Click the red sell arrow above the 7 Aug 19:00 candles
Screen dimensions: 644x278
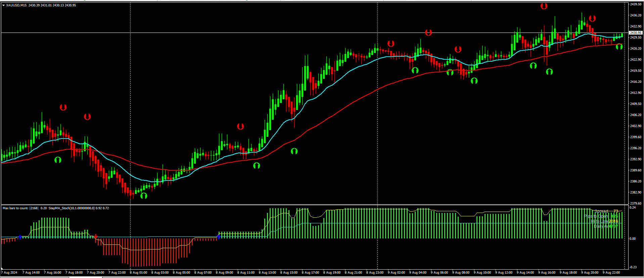pyautogui.click(x=87, y=117)
